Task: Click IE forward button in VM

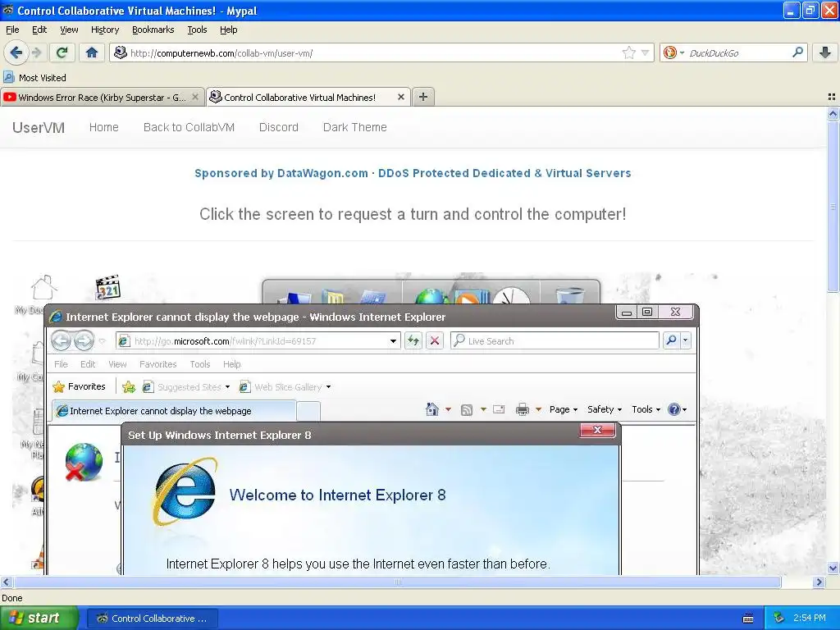Action: click(84, 340)
